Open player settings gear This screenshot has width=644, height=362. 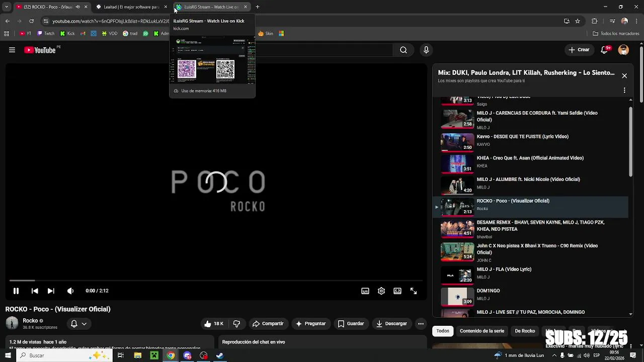[x=381, y=291]
